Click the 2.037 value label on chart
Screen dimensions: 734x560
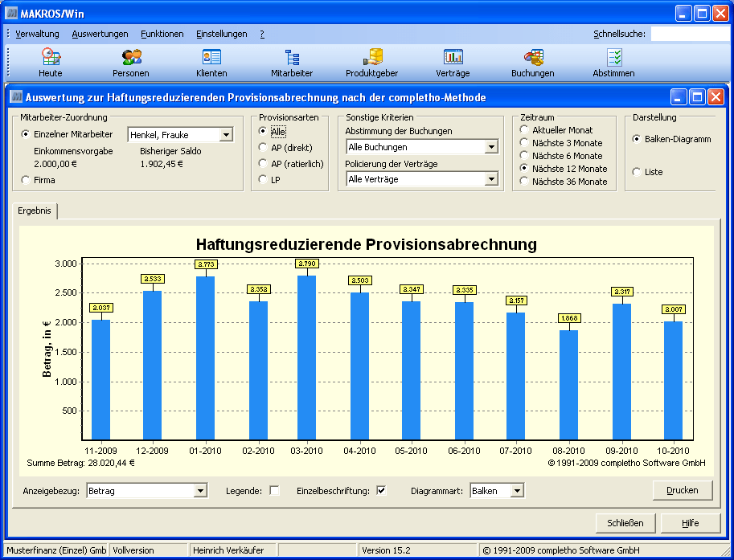tap(101, 308)
